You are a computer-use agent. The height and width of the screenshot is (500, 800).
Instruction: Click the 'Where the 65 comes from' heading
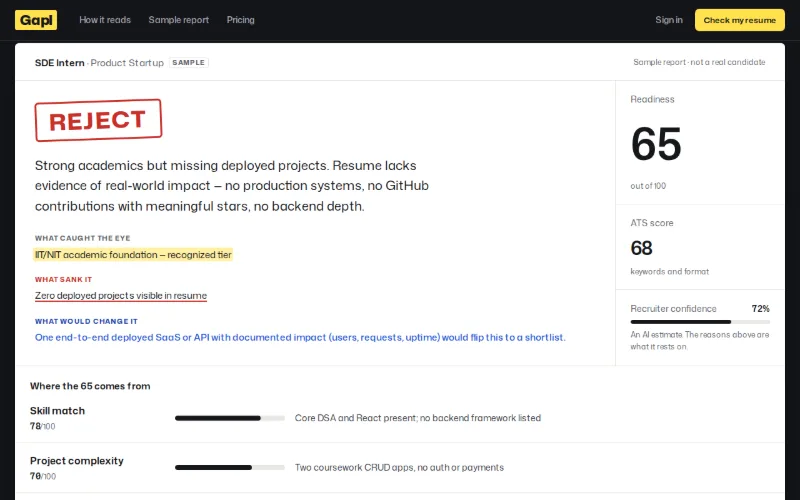pos(90,386)
